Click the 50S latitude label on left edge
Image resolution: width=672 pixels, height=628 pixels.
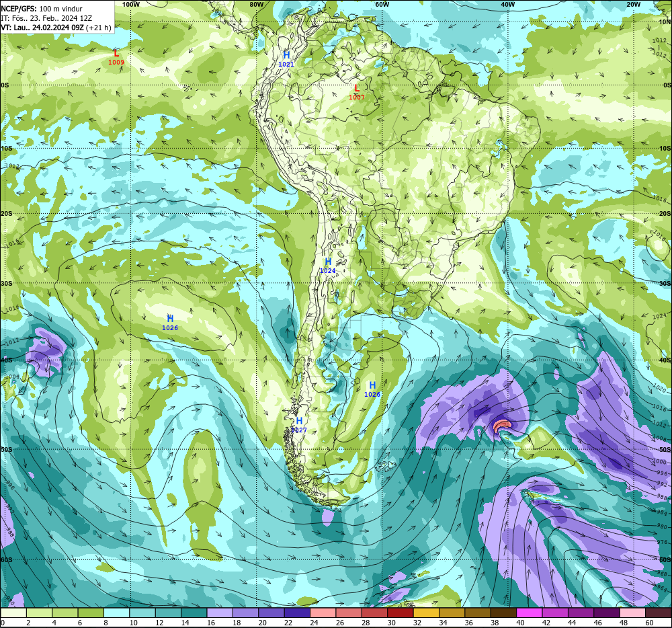7,449
